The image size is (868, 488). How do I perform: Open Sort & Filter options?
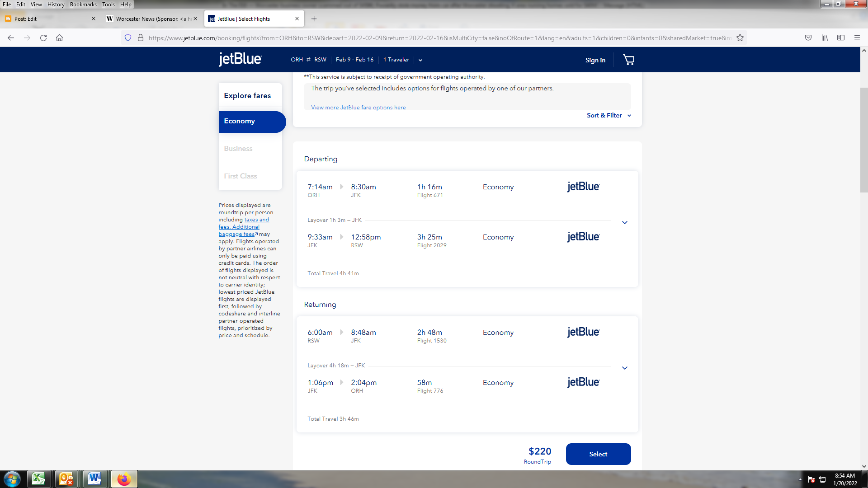pos(609,115)
